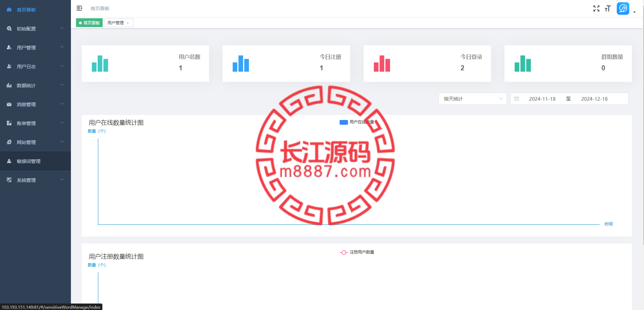Toggle 注册用户数量 legend series
Screen dimensions: 644x310
(x=357, y=252)
